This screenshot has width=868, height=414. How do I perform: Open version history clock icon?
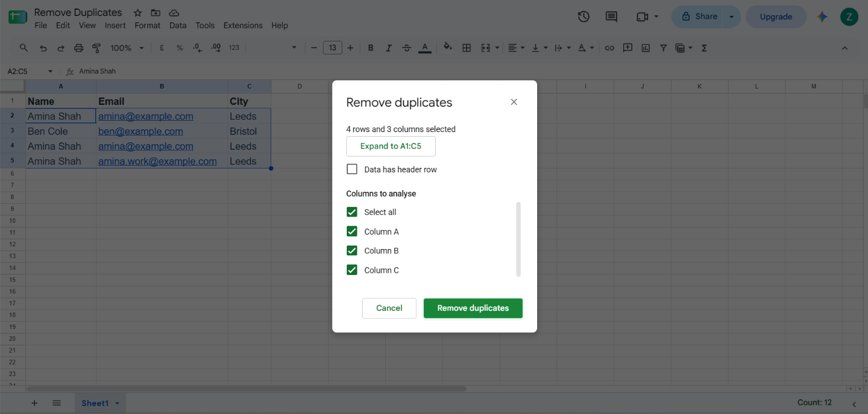coord(584,16)
